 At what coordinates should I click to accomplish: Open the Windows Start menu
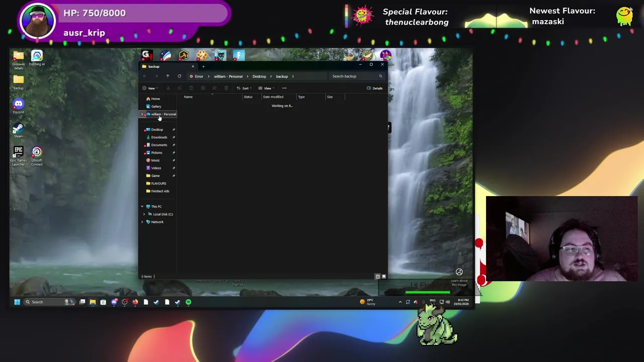[x=17, y=302]
